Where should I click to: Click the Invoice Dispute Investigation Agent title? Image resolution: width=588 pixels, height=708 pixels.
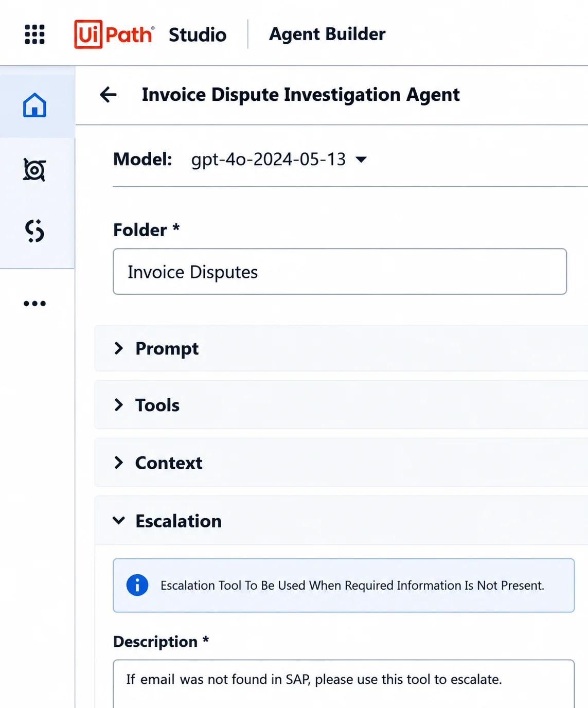point(301,95)
